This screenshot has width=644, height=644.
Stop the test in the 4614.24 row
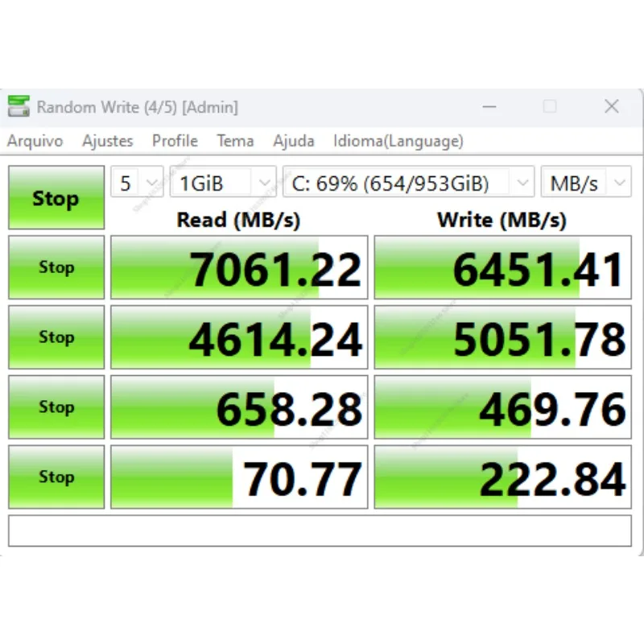[56, 337]
